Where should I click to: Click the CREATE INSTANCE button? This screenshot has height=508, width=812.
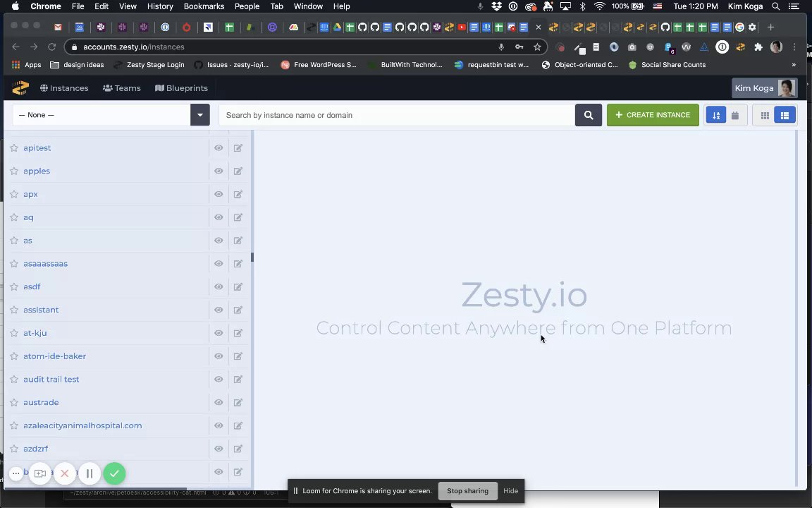653,115
